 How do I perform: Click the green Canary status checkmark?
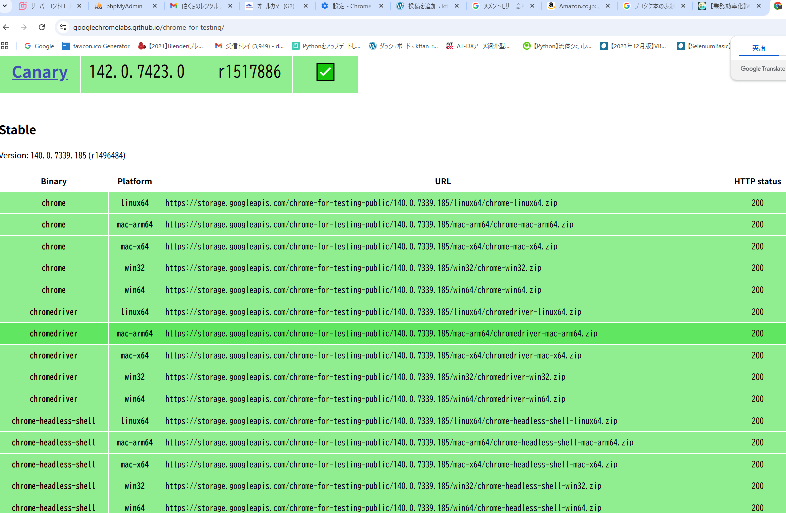tap(325, 72)
